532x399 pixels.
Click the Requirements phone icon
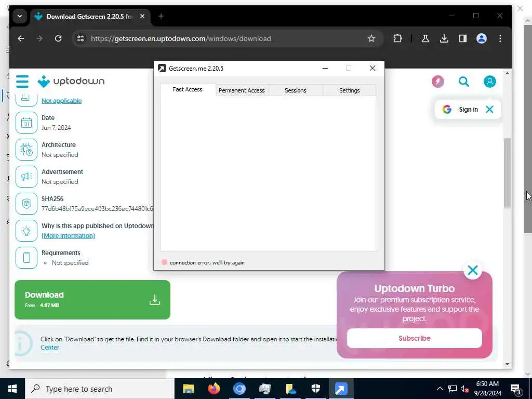(26, 258)
